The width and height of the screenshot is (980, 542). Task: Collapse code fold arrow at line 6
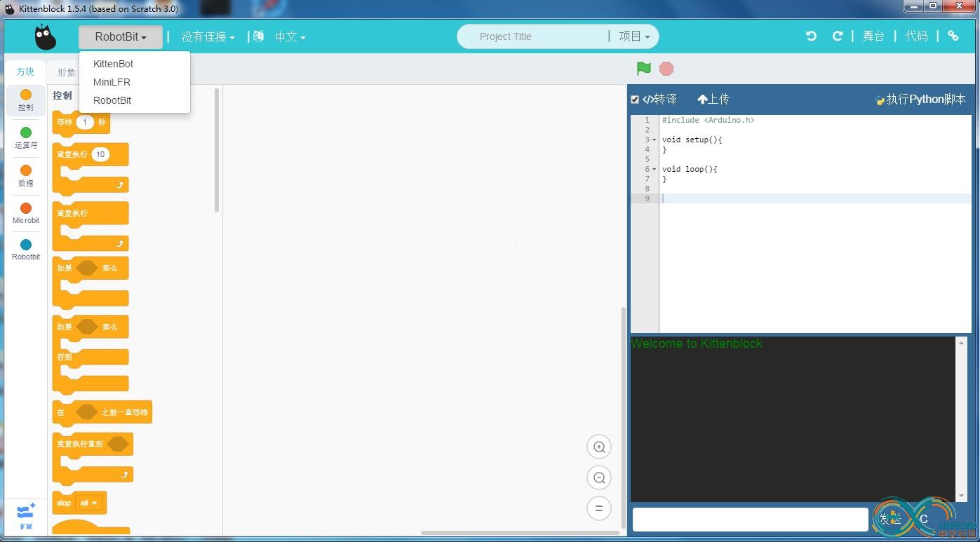pyautogui.click(x=655, y=169)
